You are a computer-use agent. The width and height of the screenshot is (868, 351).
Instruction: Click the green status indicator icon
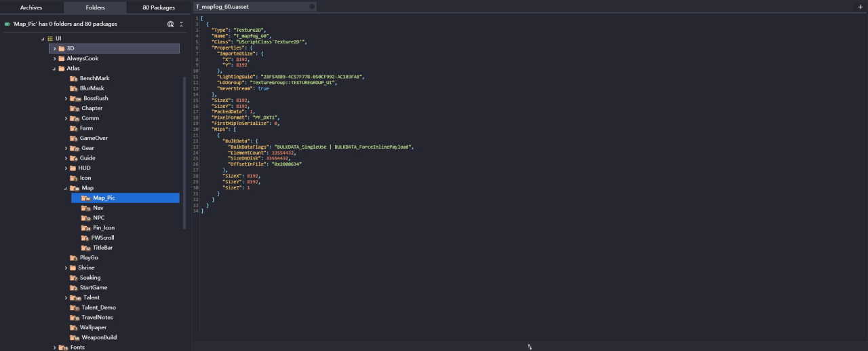point(7,24)
